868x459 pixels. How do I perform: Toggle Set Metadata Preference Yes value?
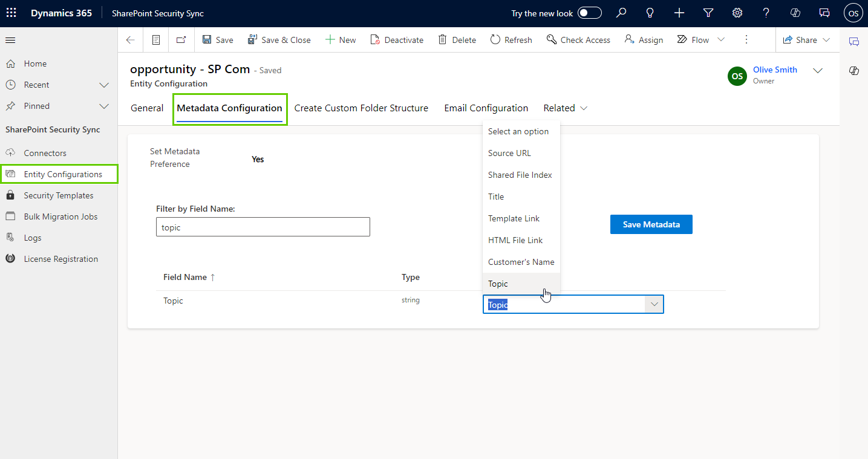258,160
